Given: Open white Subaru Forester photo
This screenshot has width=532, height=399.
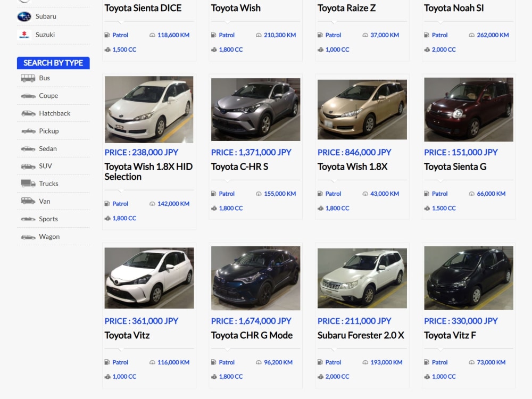Looking at the screenshot, I should (x=362, y=278).
